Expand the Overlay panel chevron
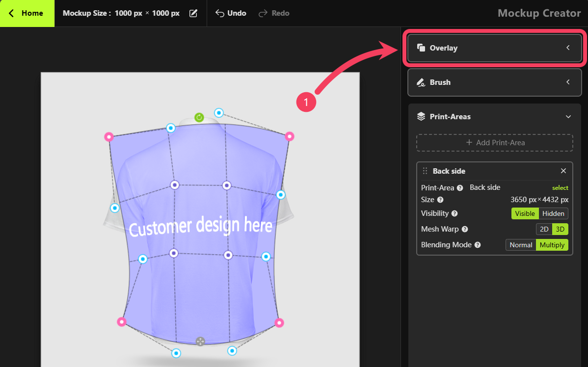The height and width of the screenshot is (367, 588). click(568, 48)
